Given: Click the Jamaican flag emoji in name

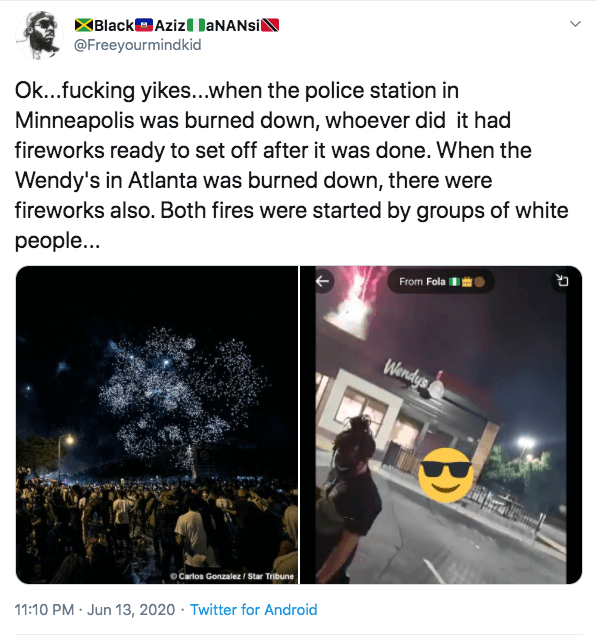Looking at the screenshot, I should [84, 26].
